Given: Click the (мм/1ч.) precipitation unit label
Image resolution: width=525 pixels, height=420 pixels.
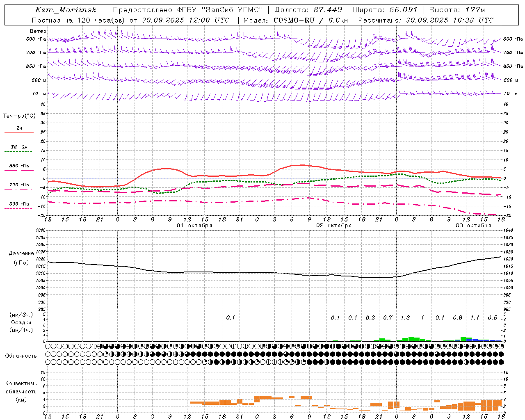Looking at the screenshot, I should point(21,330).
